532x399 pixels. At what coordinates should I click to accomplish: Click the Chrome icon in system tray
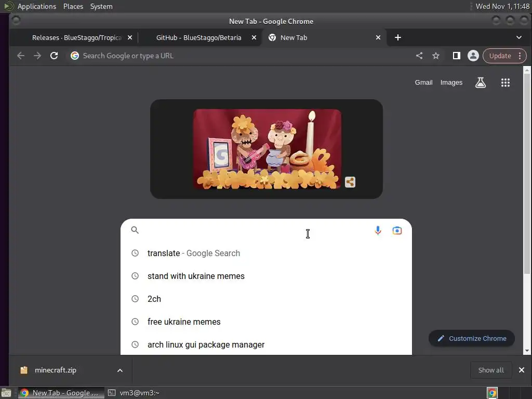(492, 393)
